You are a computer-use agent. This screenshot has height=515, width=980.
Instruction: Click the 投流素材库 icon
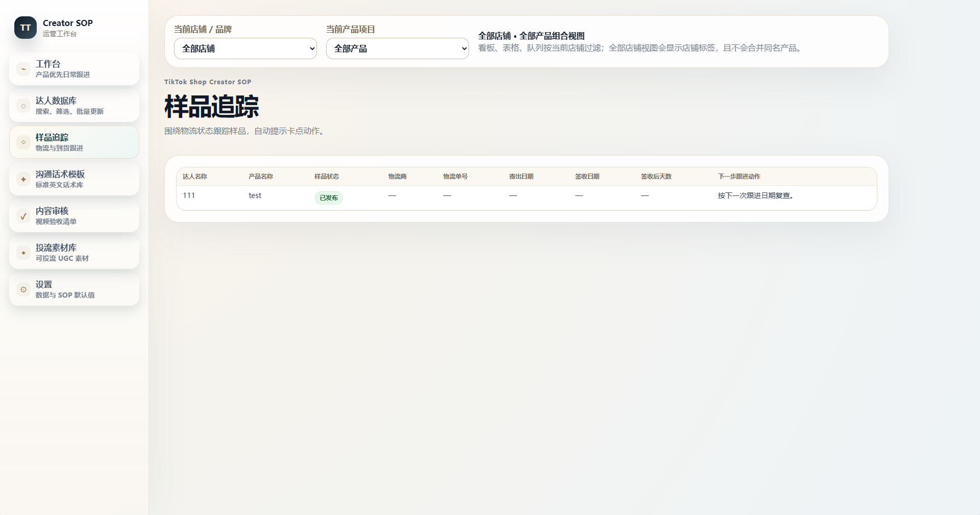pos(23,253)
